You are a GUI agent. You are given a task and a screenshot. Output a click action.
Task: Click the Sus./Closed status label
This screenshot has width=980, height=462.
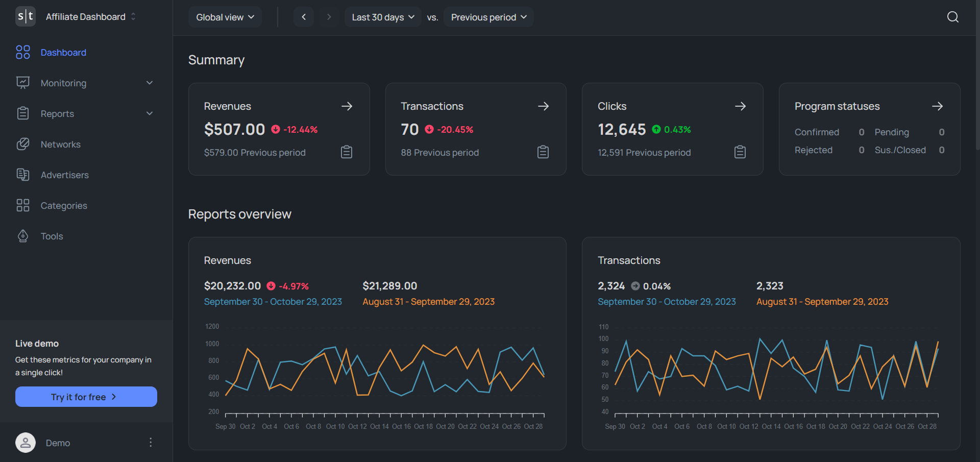click(x=900, y=150)
